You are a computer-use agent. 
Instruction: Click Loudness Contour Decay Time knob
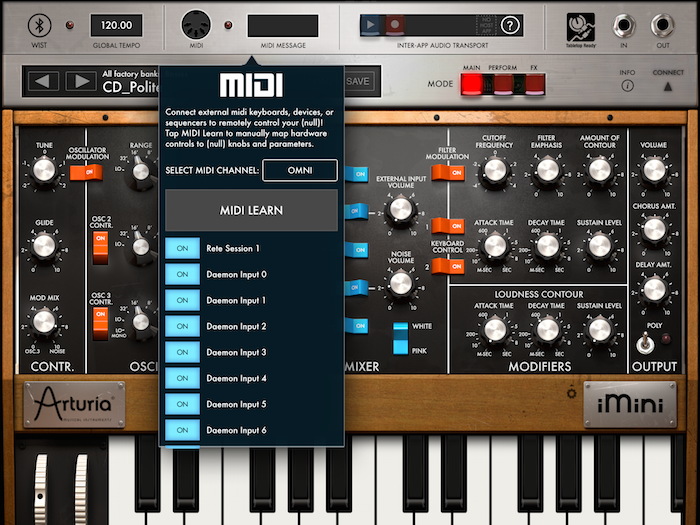point(548,330)
